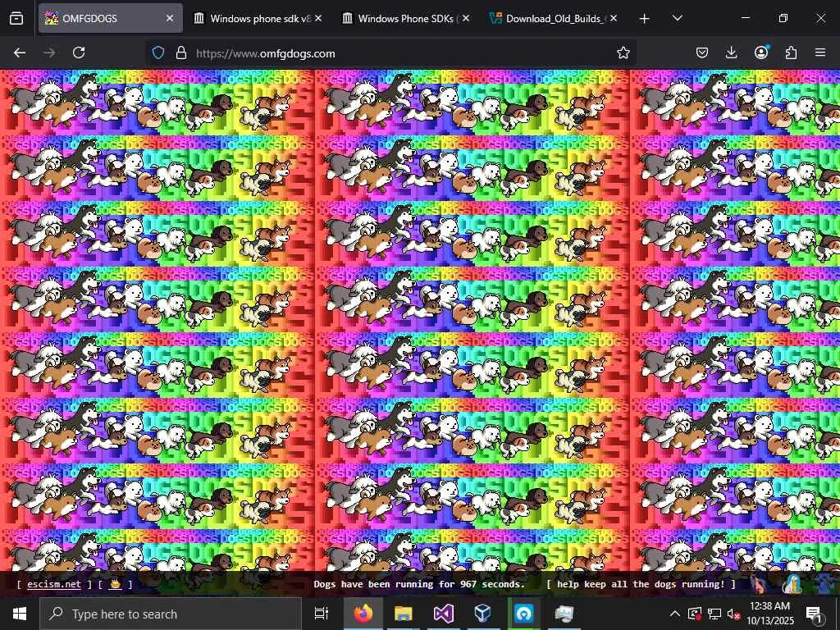Screen dimensions: 840x630
Task: Click the coffee cup donation link
Action: (115, 584)
